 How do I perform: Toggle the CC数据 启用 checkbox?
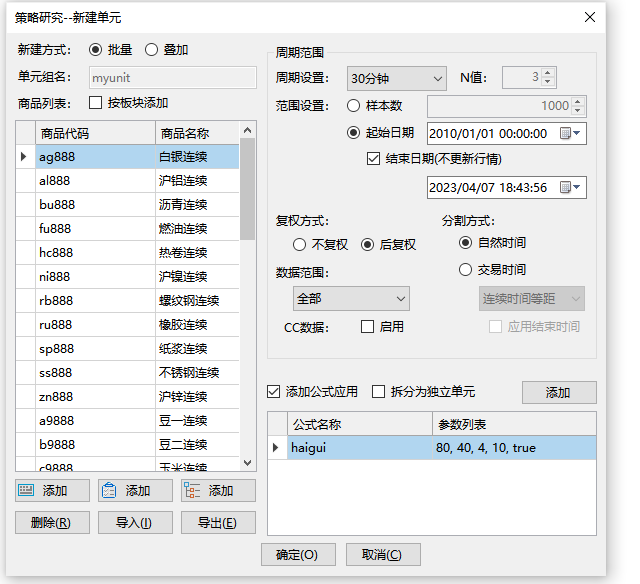coord(367,327)
